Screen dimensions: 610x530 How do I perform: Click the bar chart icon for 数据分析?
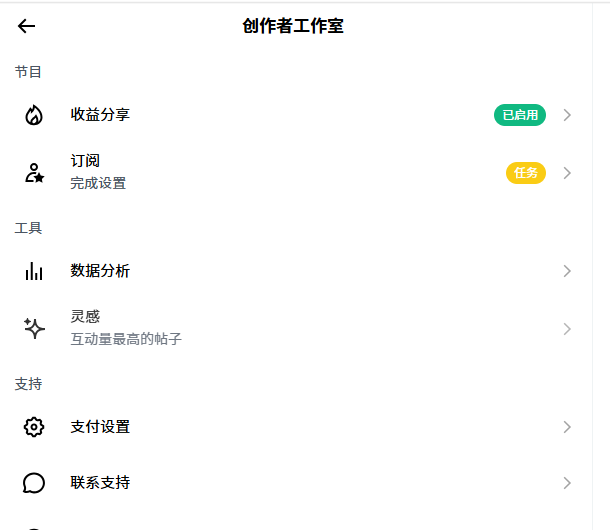pos(34,271)
